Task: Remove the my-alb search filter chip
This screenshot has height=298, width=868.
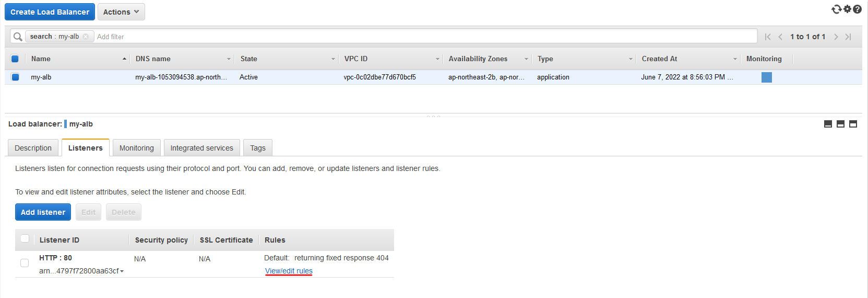Action: pyautogui.click(x=86, y=37)
